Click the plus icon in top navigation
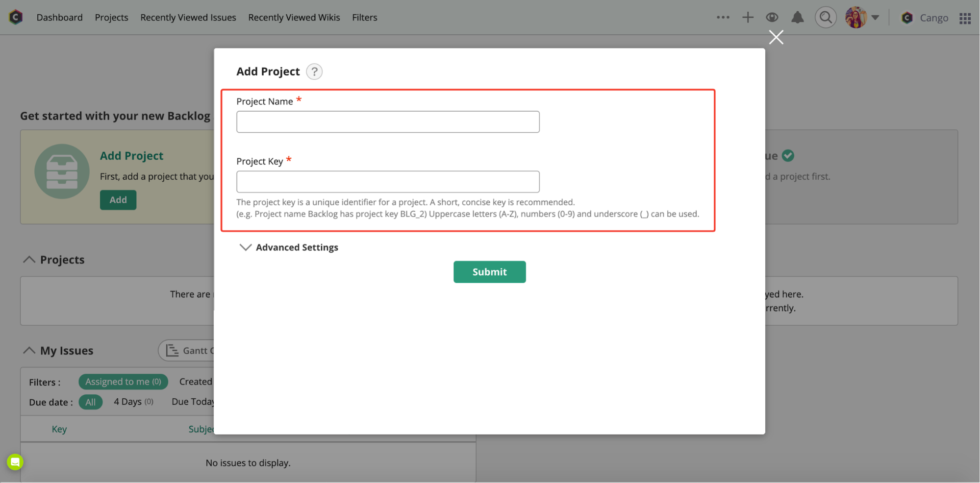Image resolution: width=980 pixels, height=483 pixels. (748, 18)
